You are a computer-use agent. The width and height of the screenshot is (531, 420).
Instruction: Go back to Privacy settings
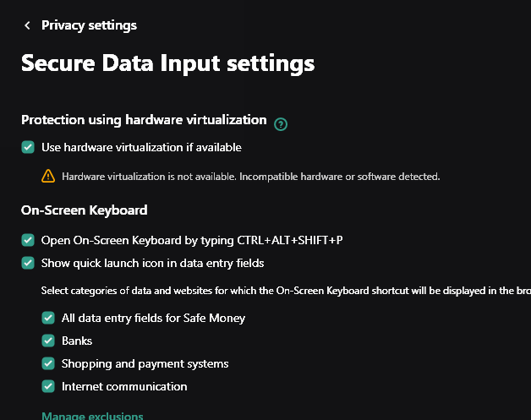[89, 25]
